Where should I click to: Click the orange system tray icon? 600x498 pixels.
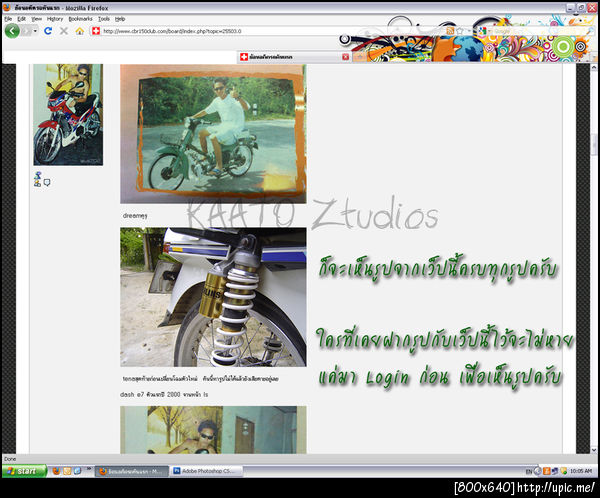coord(546,471)
